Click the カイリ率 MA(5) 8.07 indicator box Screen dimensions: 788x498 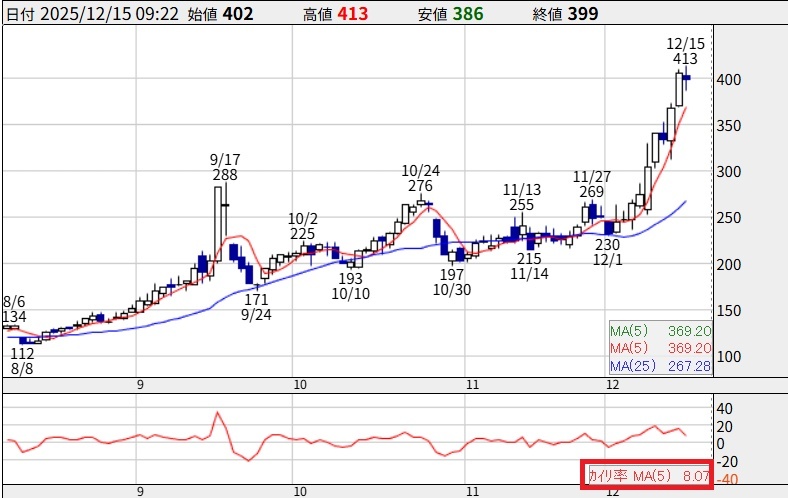click(648, 476)
